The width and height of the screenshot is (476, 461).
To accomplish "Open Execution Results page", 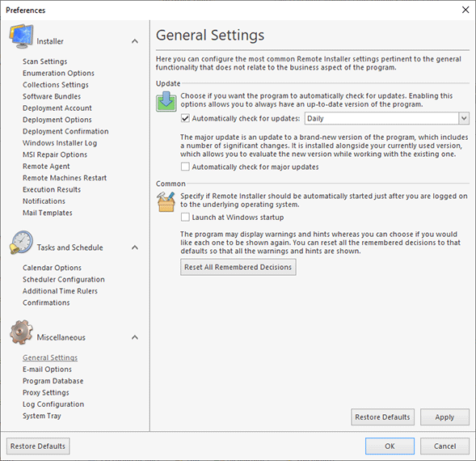I will point(52,189).
